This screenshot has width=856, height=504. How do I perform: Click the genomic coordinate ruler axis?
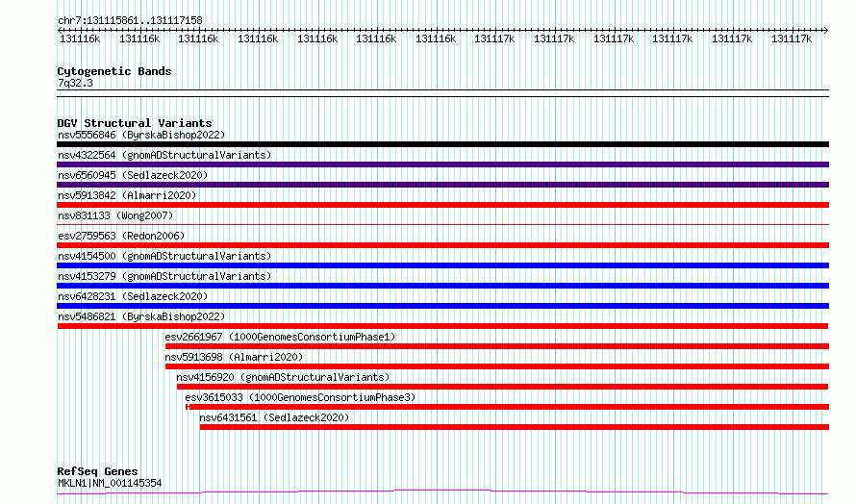(x=442, y=31)
